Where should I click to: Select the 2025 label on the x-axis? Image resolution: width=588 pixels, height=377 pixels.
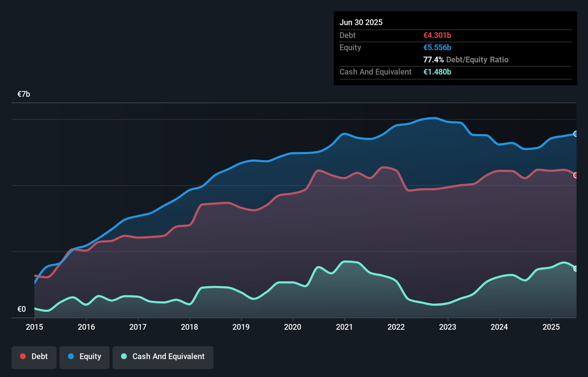click(x=551, y=327)
